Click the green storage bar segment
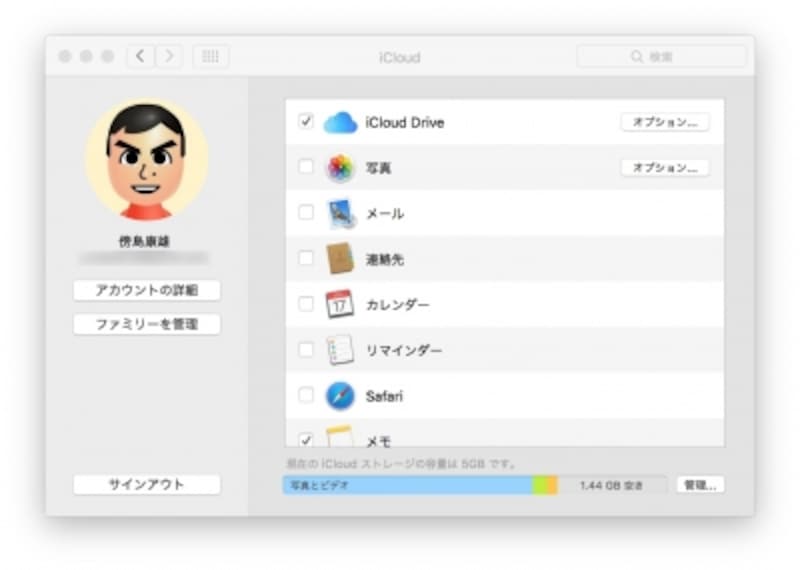800x570 pixels. click(540, 485)
